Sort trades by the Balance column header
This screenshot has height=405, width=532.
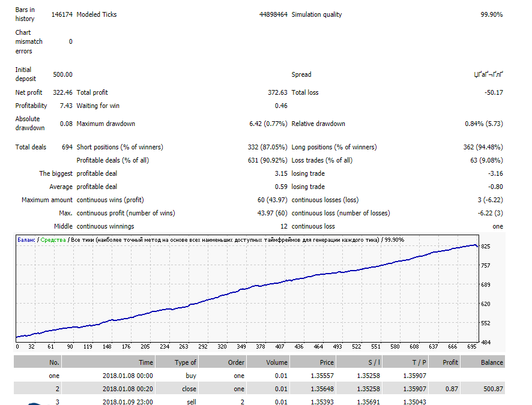[x=491, y=362]
